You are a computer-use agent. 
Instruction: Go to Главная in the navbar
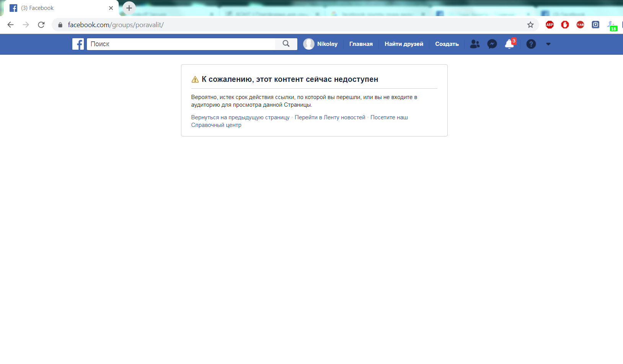tap(361, 44)
